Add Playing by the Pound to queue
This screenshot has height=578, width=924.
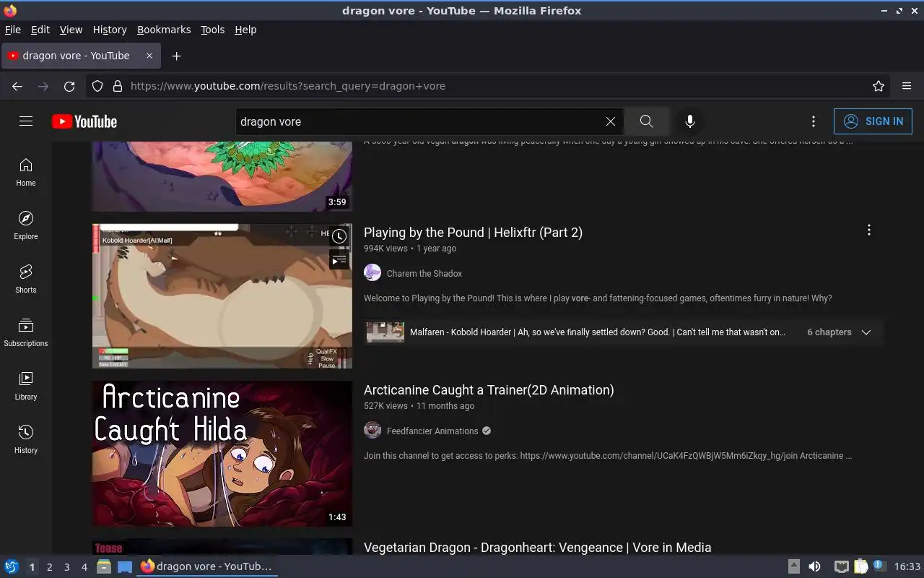339,259
